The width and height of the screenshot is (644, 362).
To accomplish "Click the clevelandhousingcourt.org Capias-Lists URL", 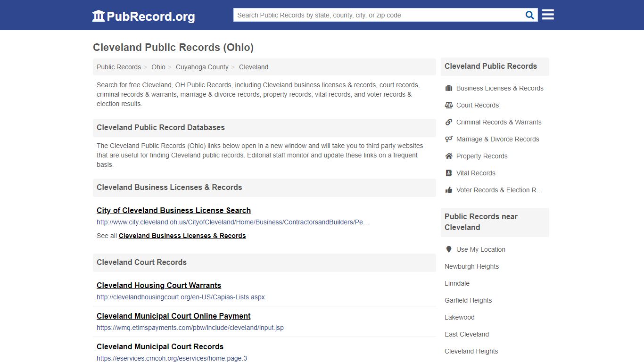I will click(x=181, y=297).
